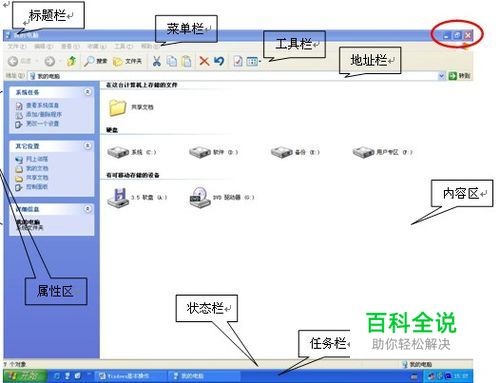Open the 帮助(H) menu
500x383 pixels.
(x=150, y=46)
